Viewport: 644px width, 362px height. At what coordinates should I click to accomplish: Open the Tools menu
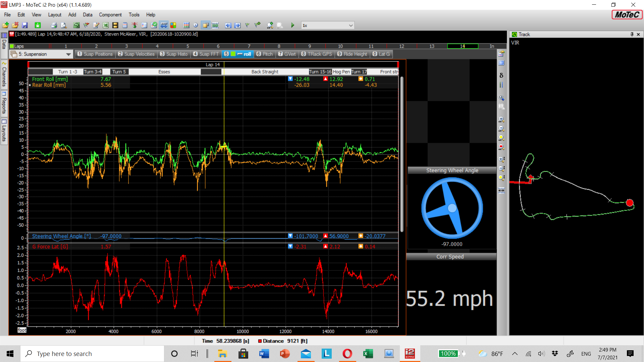tap(134, 15)
